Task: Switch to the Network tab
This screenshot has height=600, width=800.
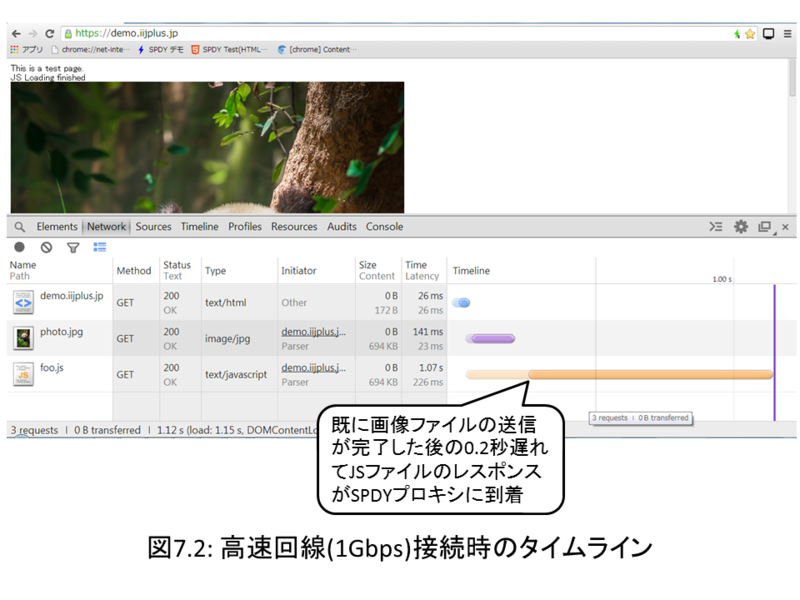Action: click(106, 227)
